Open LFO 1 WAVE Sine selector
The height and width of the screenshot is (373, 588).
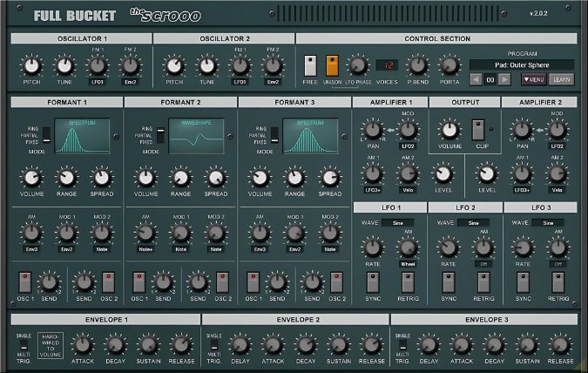[397, 223]
